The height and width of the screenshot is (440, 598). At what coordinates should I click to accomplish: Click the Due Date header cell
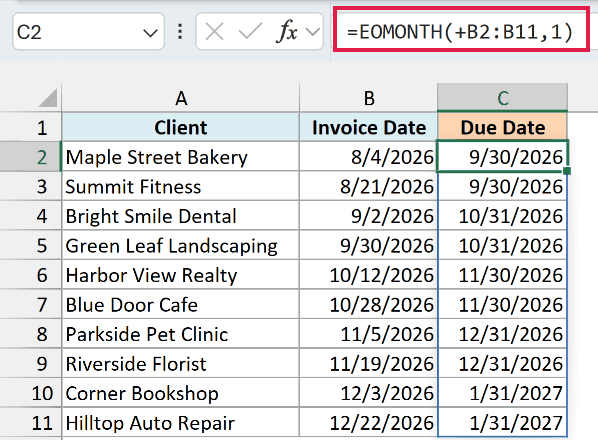click(x=503, y=127)
